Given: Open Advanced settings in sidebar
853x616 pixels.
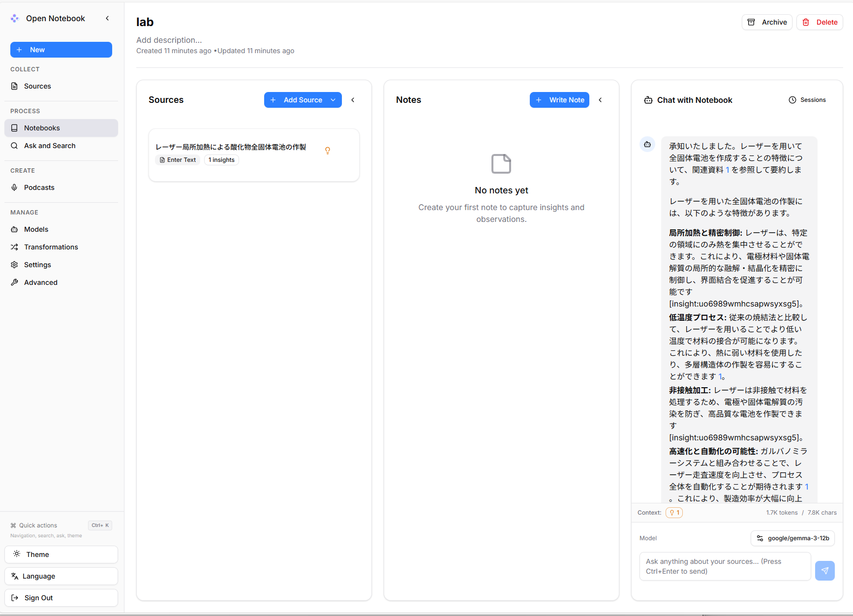Looking at the screenshot, I should [40, 282].
